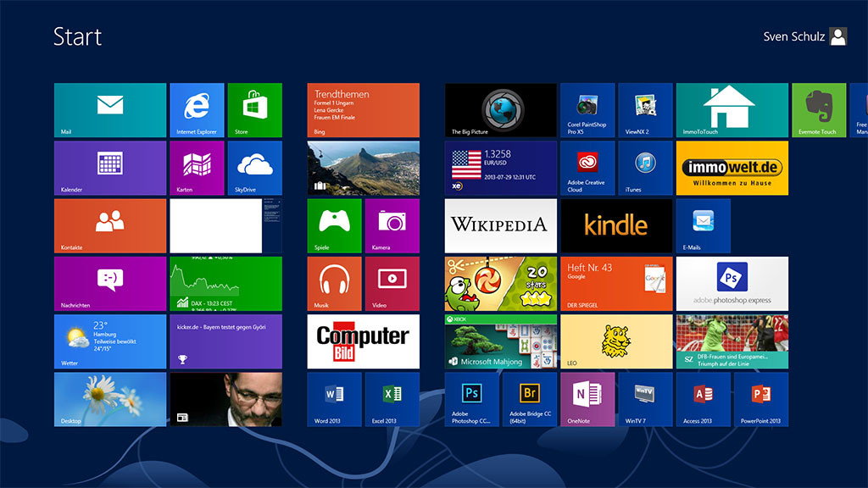Viewport: 868px width, 488px height.
Task: Open the Nachrichten messaging tile
Action: click(x=110, y=284)
